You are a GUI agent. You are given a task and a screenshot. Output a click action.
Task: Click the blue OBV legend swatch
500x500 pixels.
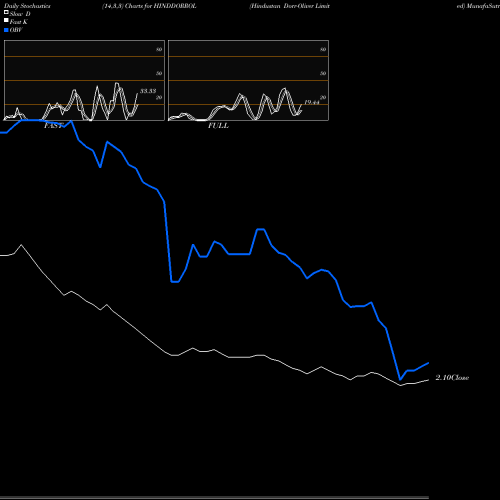click(x=6, y=30)
